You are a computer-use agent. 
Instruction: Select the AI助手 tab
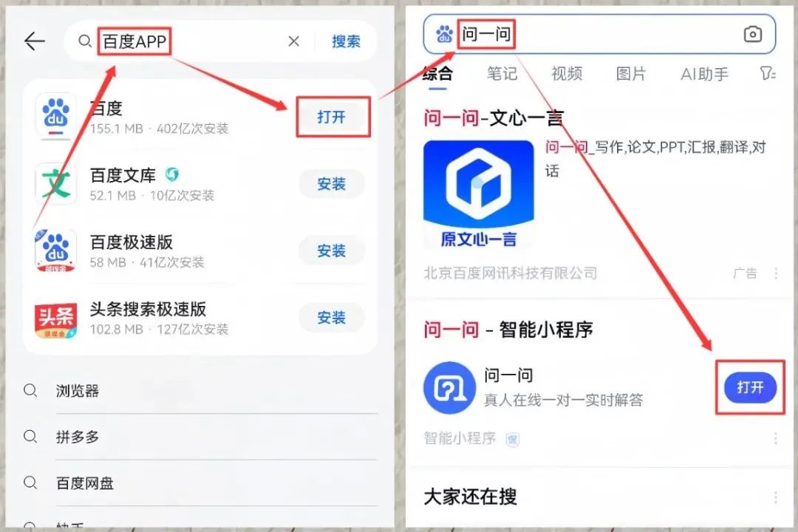click(704, 75)
